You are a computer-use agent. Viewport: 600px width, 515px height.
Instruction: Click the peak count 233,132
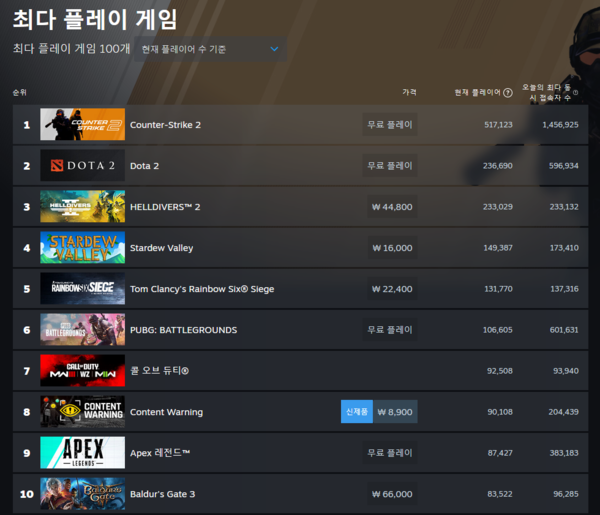coord(564,207)
